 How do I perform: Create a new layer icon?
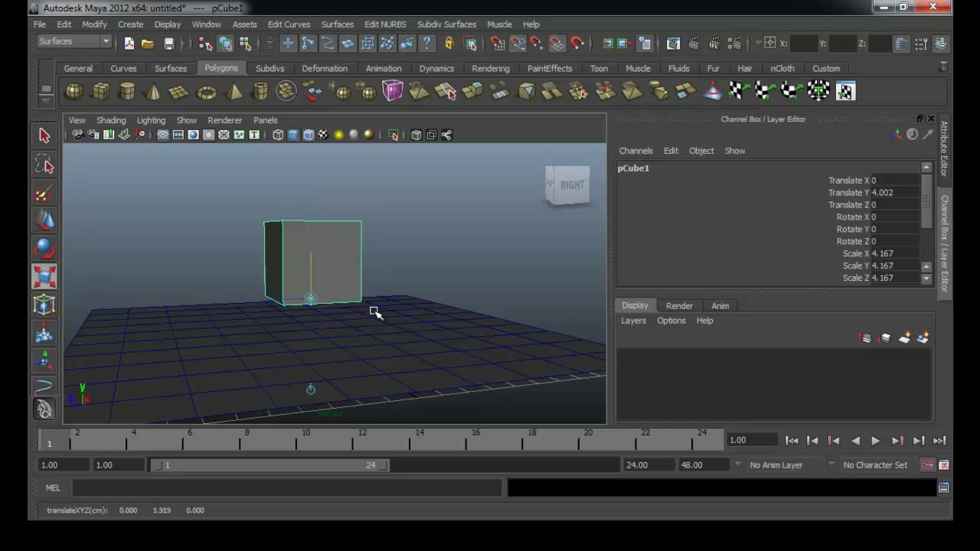(x=904, y=337)
